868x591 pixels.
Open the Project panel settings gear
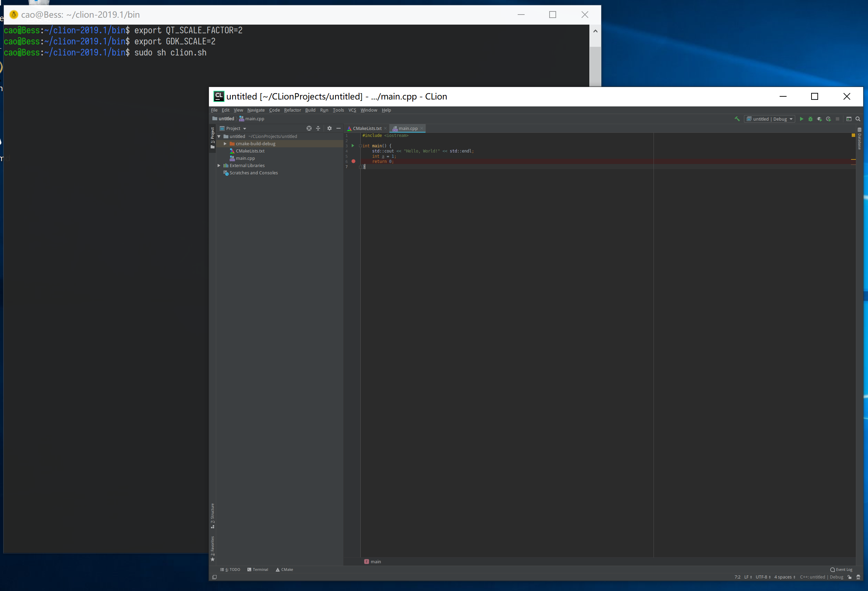(330, 129)
